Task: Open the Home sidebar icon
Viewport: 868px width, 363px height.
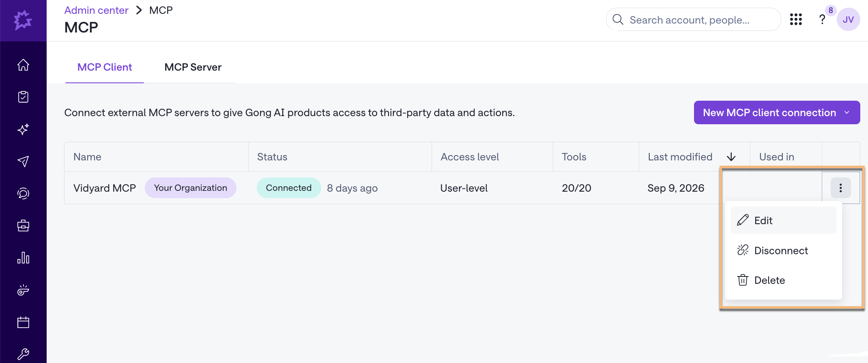Action: [23, 65]
